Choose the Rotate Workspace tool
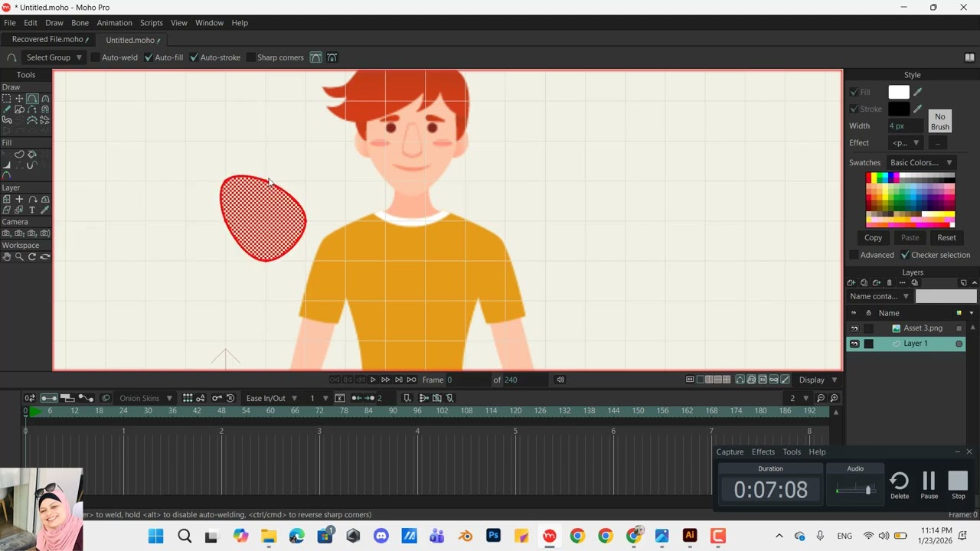 (x=32, y=256)
